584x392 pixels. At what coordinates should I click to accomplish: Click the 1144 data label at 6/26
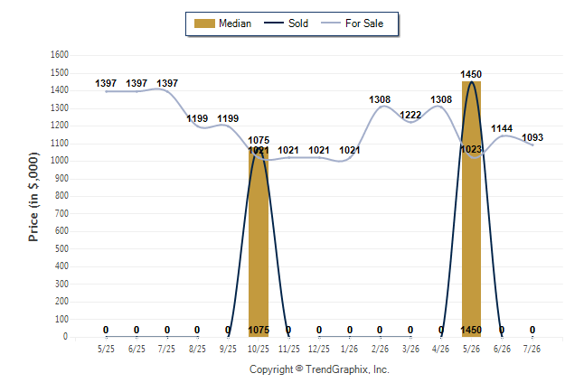502,129
